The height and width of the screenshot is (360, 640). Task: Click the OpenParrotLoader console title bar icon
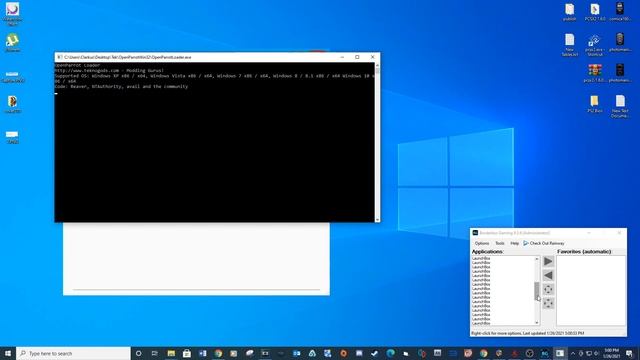coord(60,57)
